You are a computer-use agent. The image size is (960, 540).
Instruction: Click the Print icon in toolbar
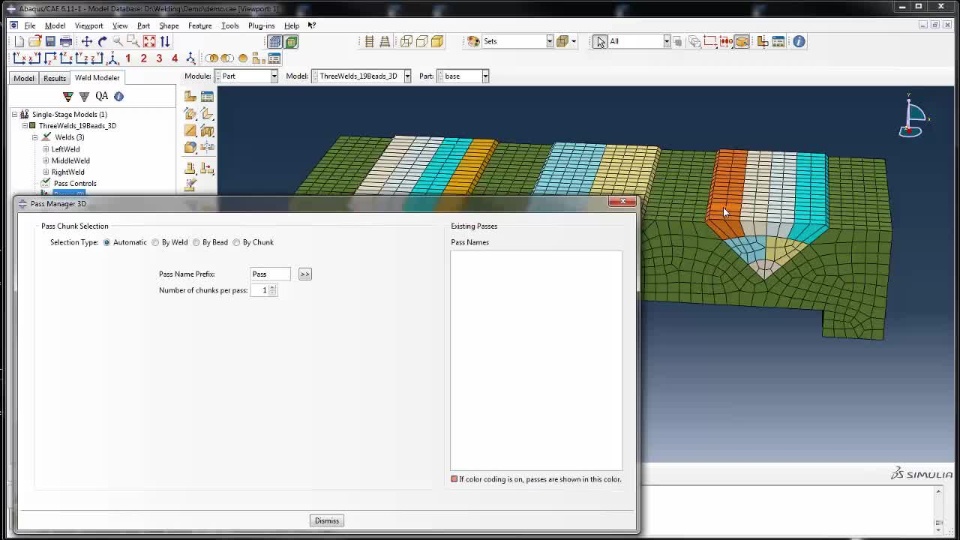pos(66,42)
